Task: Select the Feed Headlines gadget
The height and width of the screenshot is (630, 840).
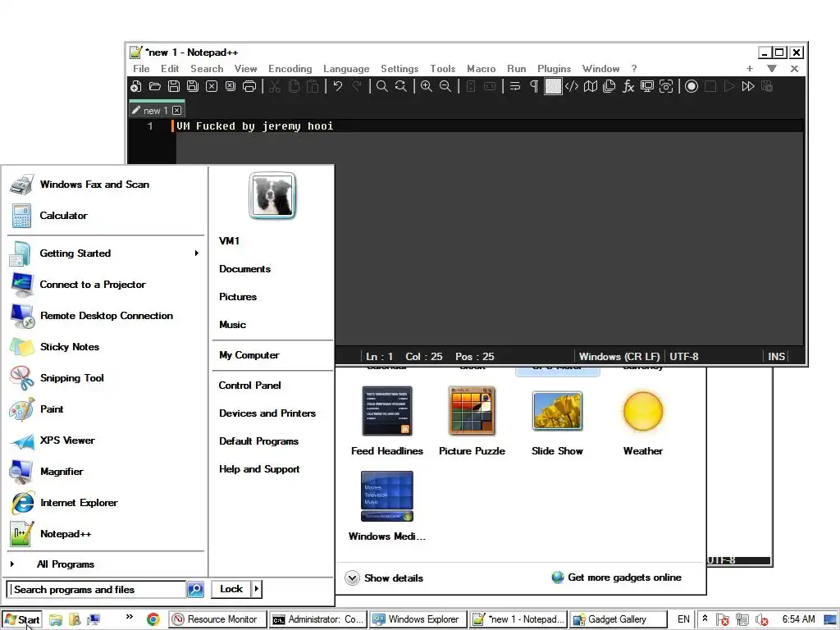Action: pyautogui.click(x=387, y=421)
